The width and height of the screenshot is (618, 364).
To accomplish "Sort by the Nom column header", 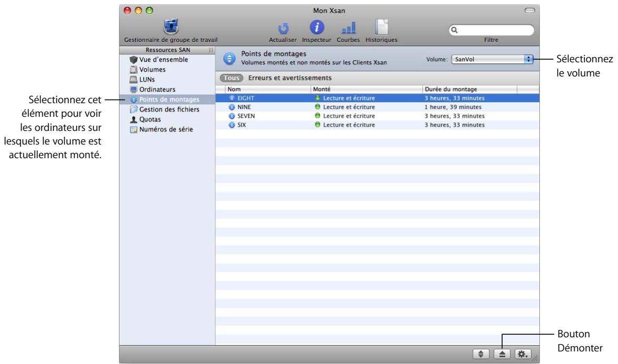I will click(268, 90).
